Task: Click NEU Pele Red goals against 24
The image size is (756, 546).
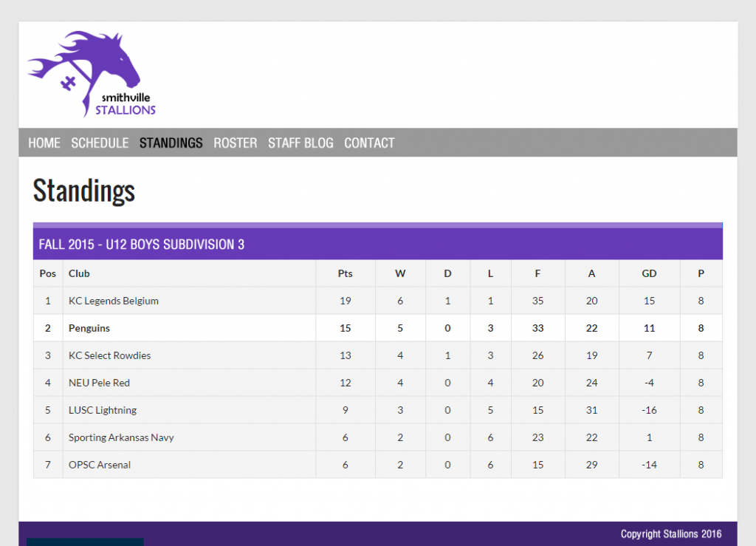Action: 591,383
